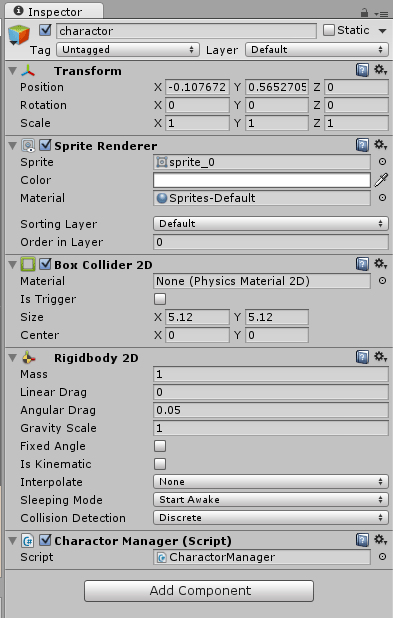Select the Inspector tab
This screenshot has width=393, height=618.
54,11
